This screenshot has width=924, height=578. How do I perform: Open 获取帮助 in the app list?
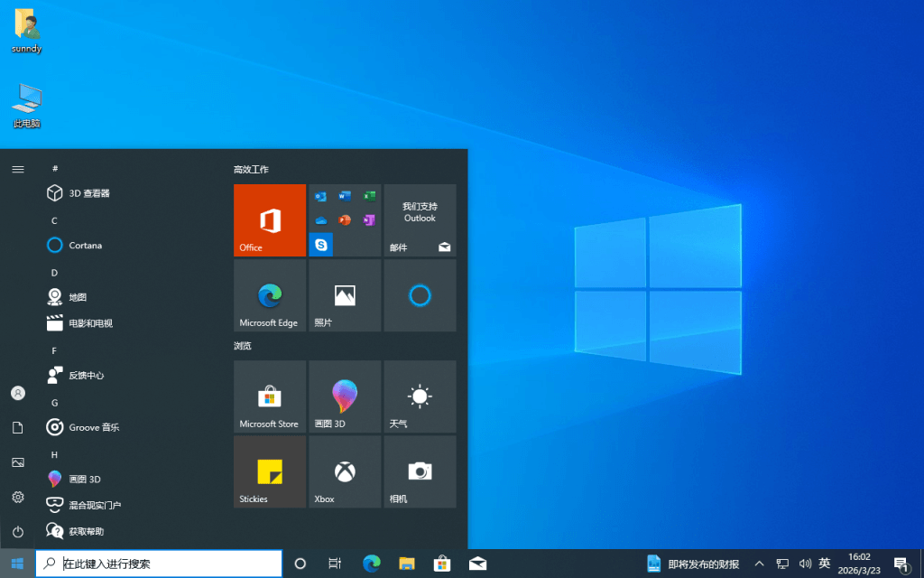(132, 531)
